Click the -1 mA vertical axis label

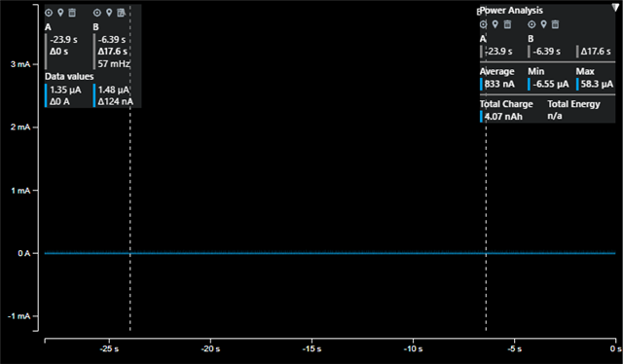[18, 316]
